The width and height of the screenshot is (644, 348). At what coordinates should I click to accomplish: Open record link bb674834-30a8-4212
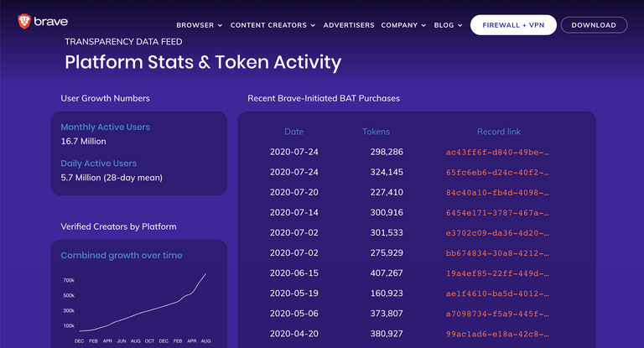click(497, 253)
